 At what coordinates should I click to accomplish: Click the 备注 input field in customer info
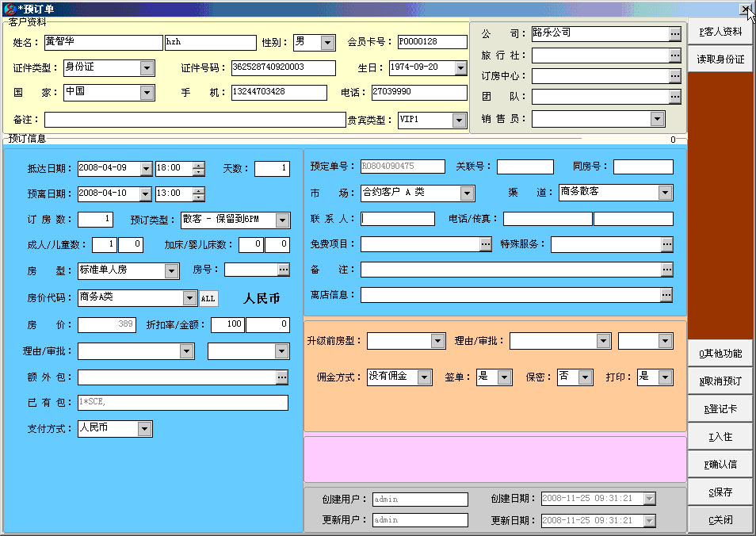(194, 120)
